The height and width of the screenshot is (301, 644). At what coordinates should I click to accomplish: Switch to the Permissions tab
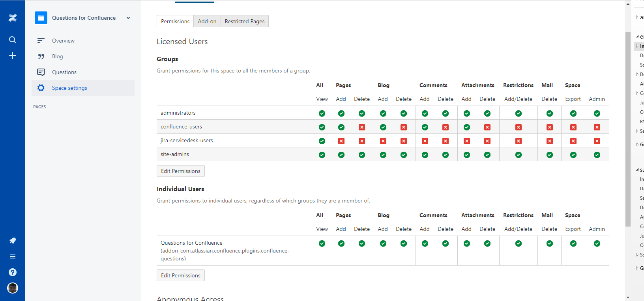(x=175, y=21)
